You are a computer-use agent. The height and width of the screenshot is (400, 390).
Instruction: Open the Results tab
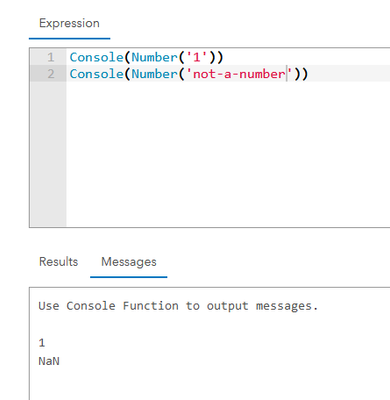point(58,262)
